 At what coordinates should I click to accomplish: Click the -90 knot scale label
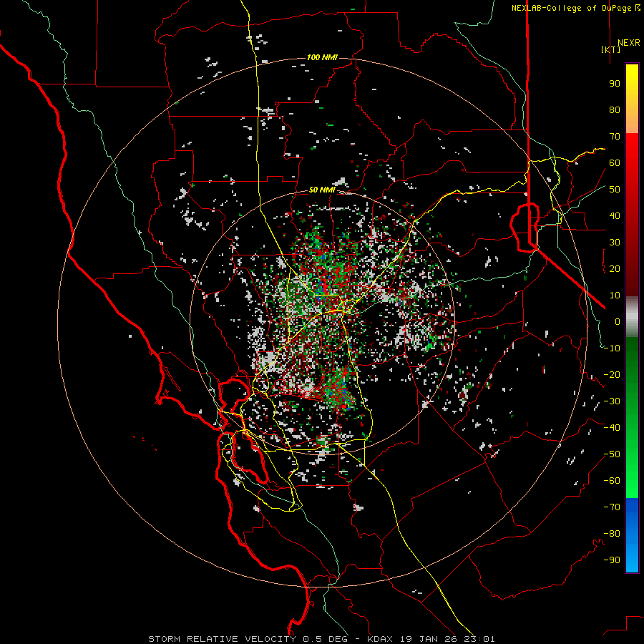[x=612, y=560]
